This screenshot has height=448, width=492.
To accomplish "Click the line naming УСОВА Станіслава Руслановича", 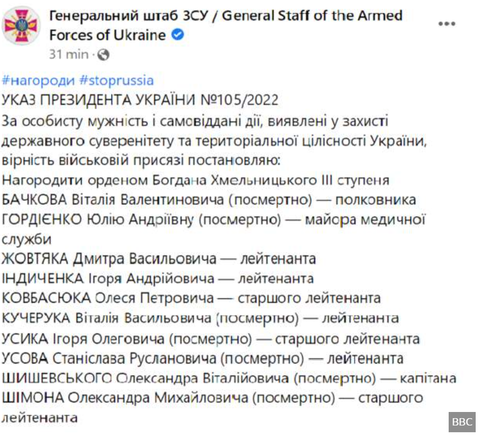I will (x=203, y=359).
